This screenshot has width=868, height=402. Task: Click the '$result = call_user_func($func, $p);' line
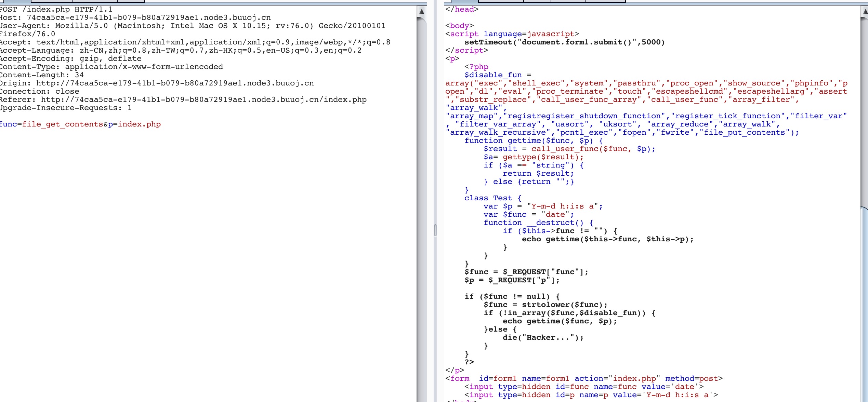569,149
